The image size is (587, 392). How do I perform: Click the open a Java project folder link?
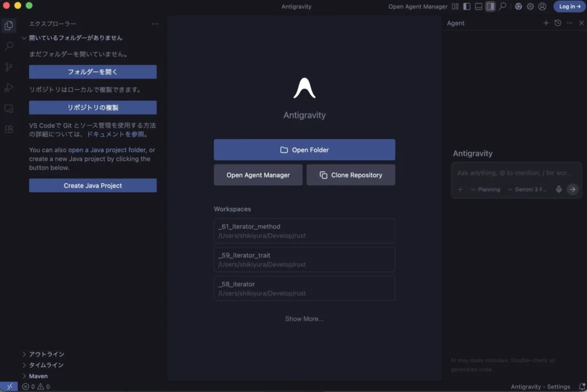tap(107, 150)
